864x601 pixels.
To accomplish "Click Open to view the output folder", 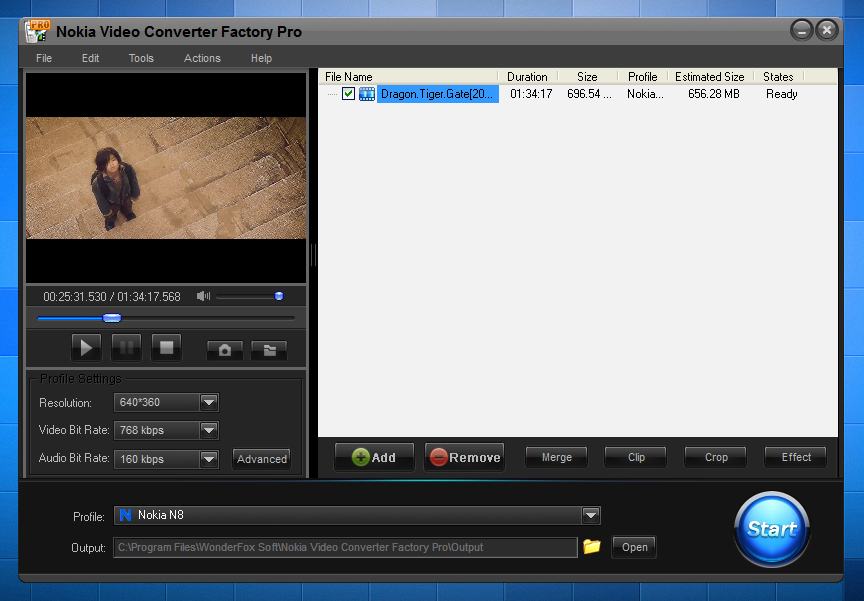I will (x=634, y=547).
